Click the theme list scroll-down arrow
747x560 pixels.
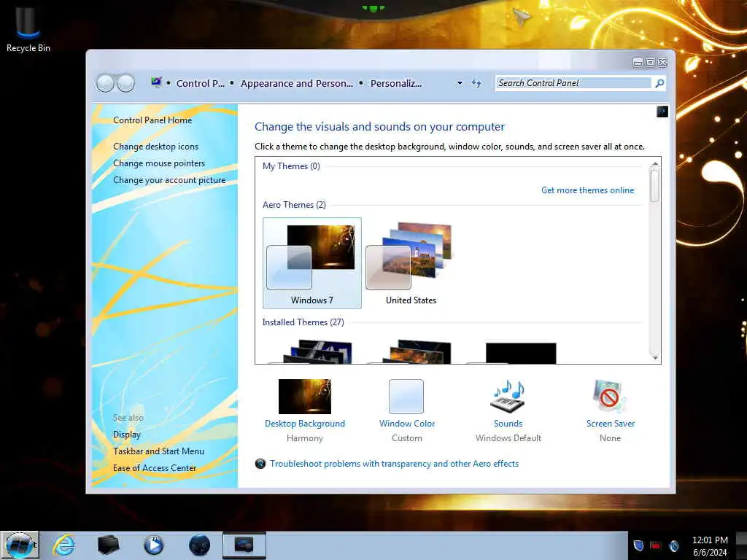point(655,357)
